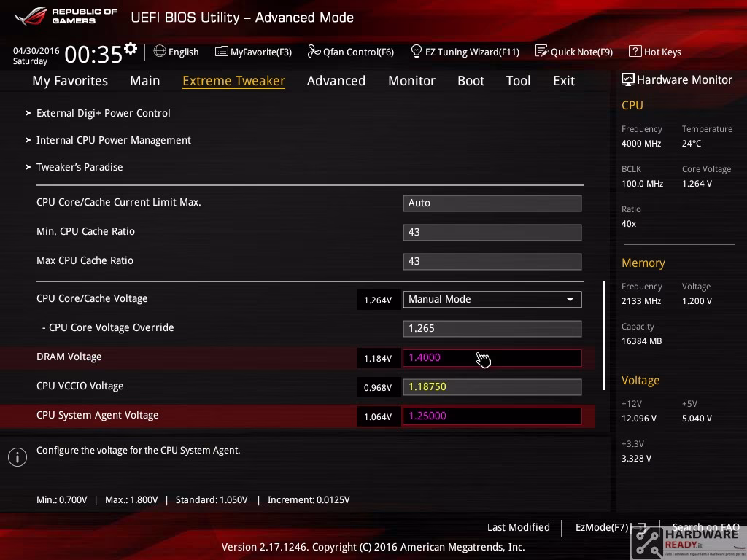The width and height of the screenshot is (747, 560).
Task: Click the globe language icon
Action: tap(160, 51)
